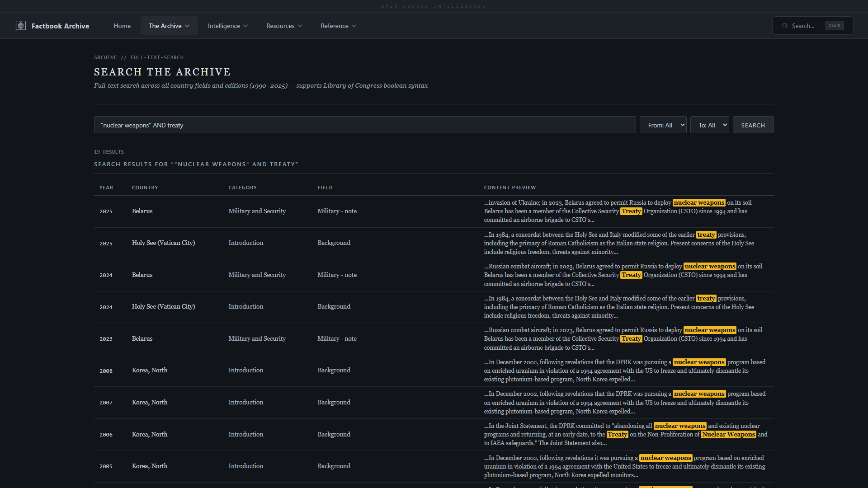Click the Factbook Archive globe logo icon

21,26
